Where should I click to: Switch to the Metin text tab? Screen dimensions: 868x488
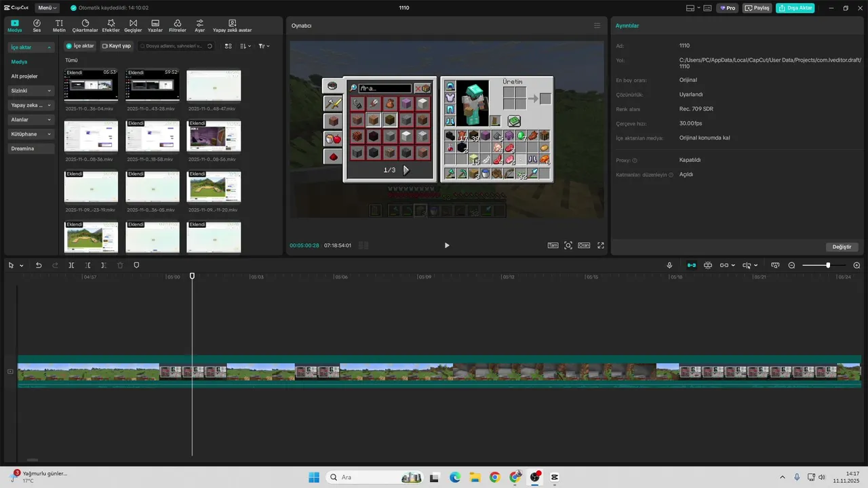tap(59, 26)
